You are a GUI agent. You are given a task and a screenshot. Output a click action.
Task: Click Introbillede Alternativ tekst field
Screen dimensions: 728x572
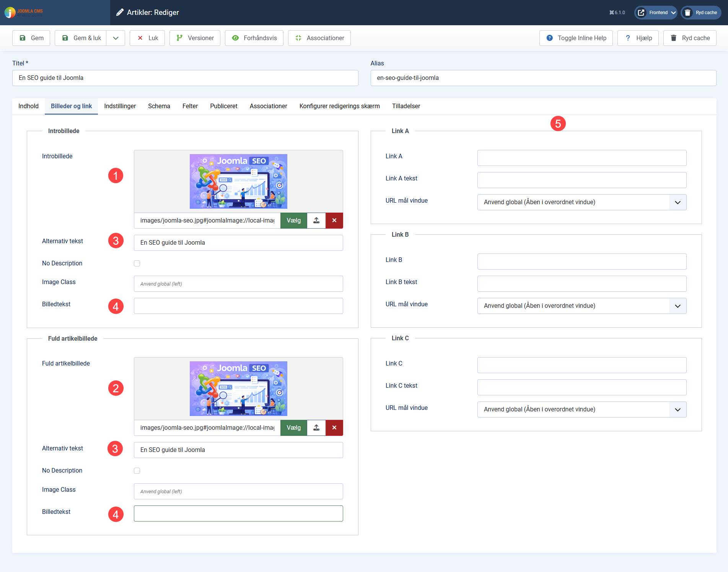click(238, 243)
